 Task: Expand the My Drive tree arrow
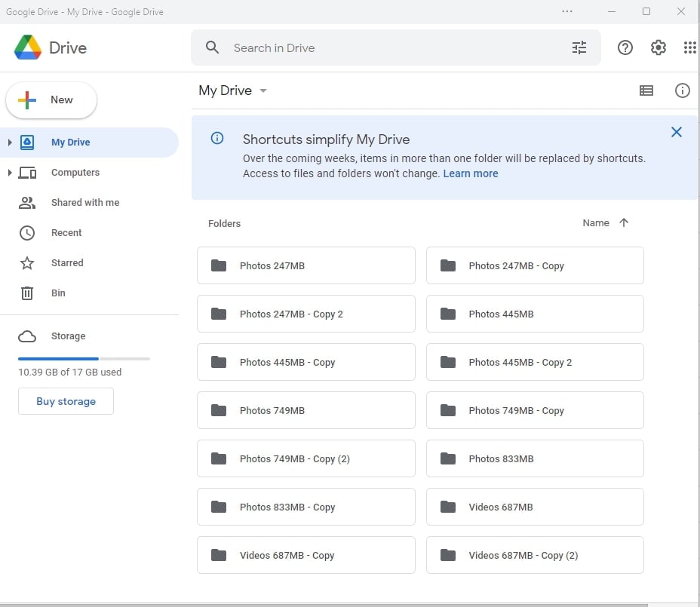(9, 143)
